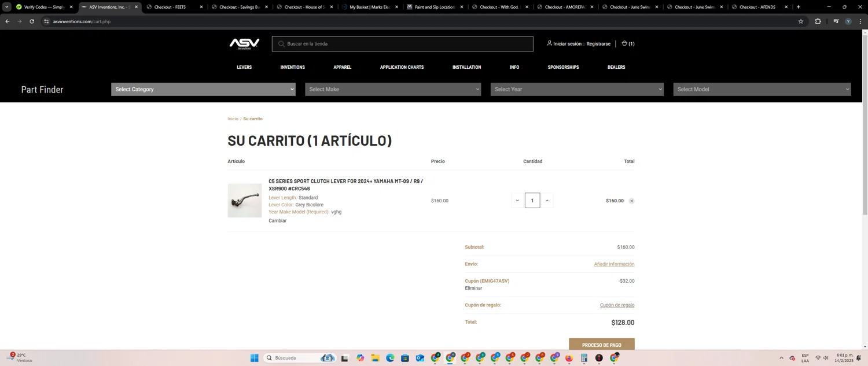Close the ASV Inventions tab
The image size is (868, 366).
coord(137,7)
